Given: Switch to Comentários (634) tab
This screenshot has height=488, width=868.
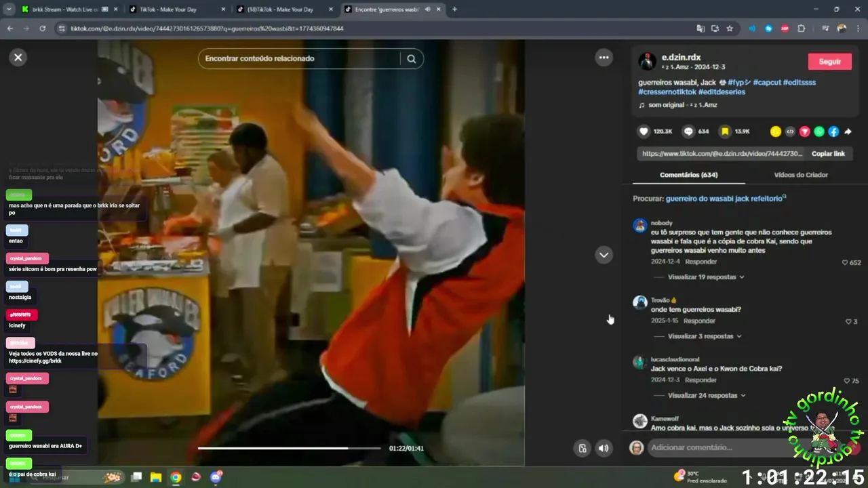Looking at the screenshot, I should (688, 175).
